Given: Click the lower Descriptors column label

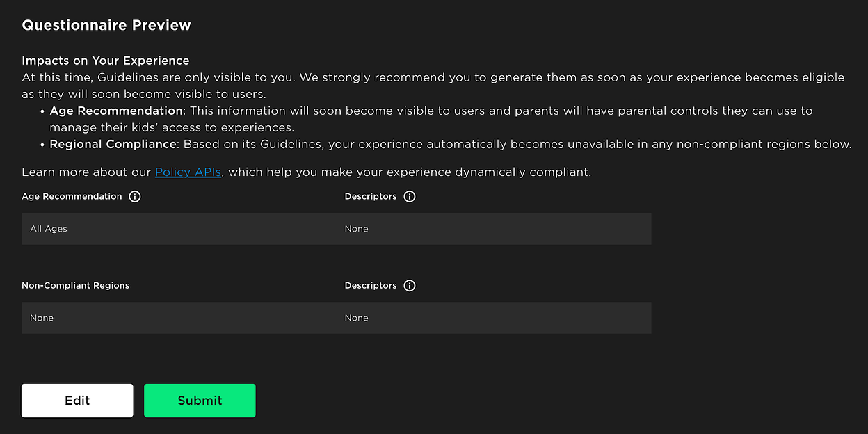Looking at the screenshot, I should (x=371, y=285).
